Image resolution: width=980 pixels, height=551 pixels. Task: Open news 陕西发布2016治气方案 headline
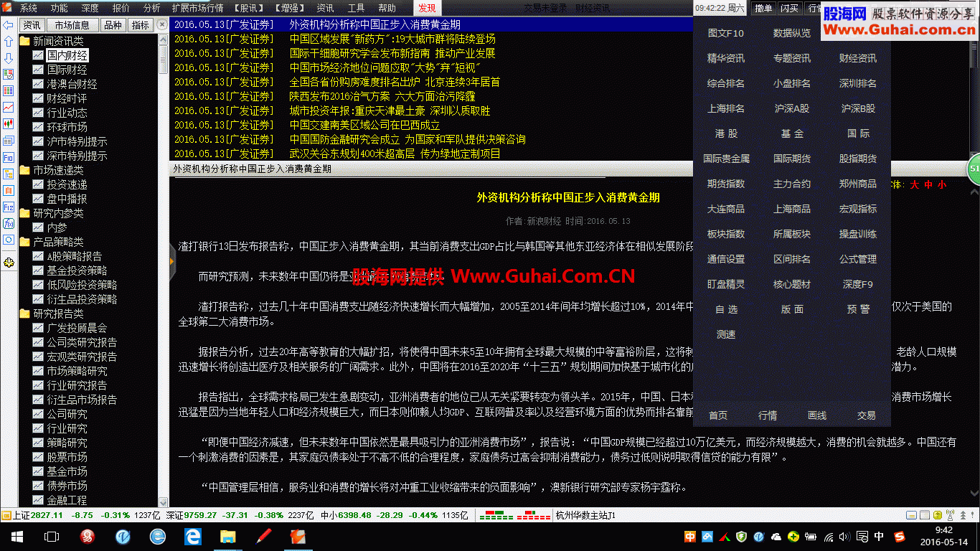pos(382,96)
